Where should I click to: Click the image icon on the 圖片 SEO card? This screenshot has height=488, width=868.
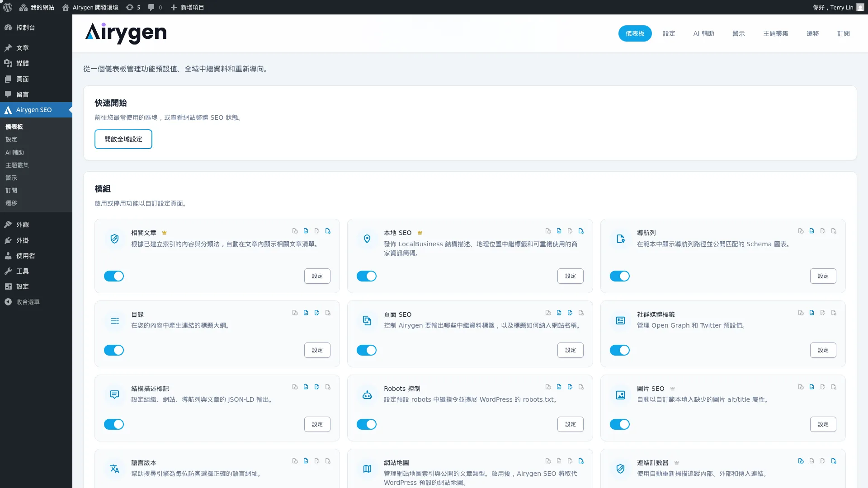point(620,394)
